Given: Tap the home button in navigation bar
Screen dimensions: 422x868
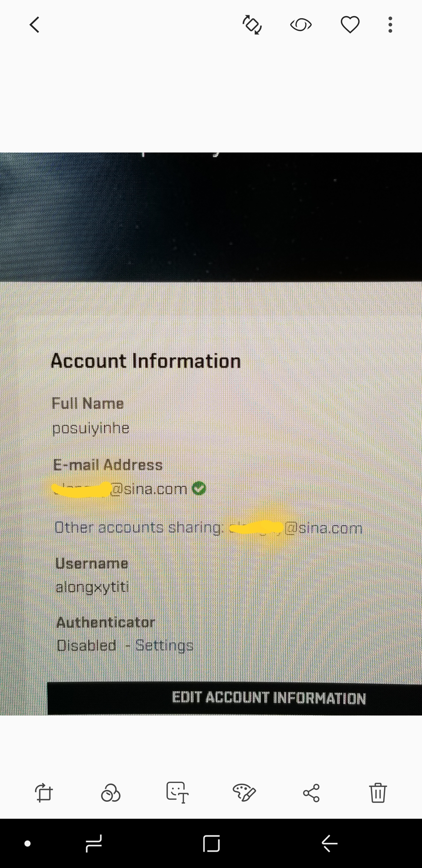Looking at the screenshot, I should click(x=211, y=843).
